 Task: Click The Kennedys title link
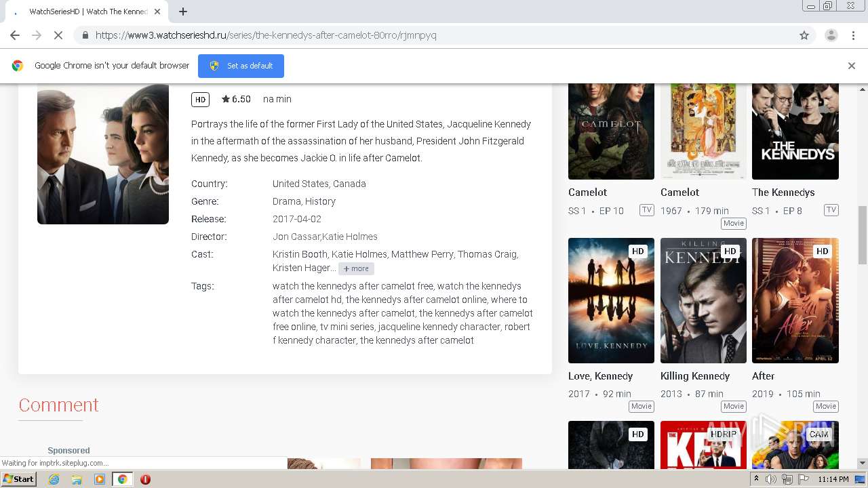[x=783, y=192]
